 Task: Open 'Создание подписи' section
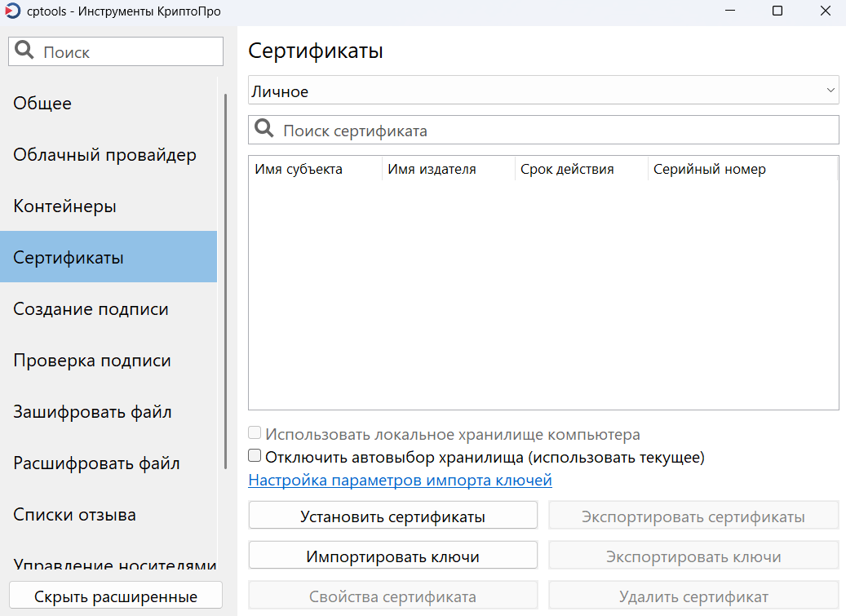(91, 309)
